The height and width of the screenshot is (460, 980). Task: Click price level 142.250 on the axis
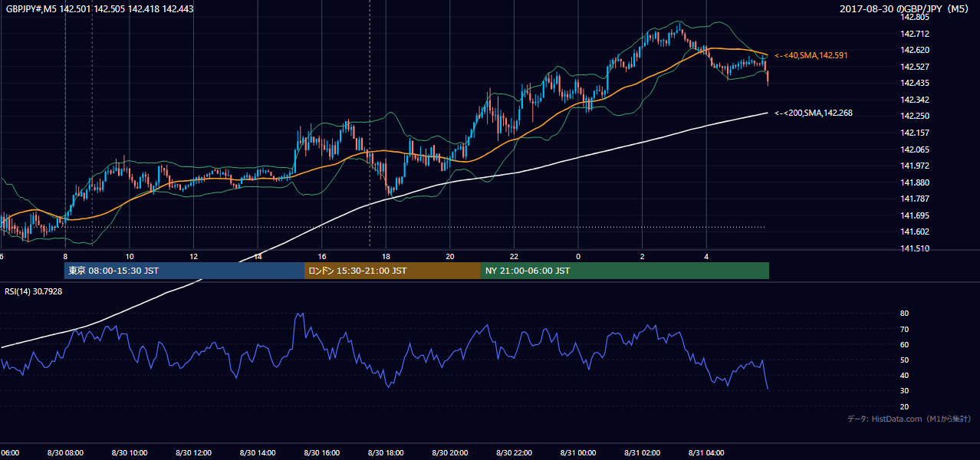(x=916, y=116)
